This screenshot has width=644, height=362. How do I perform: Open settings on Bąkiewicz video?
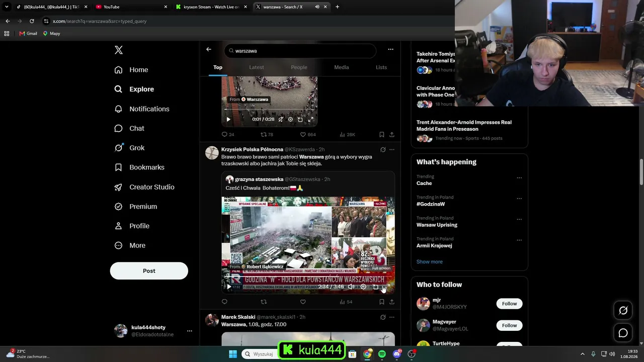pyautogui.click(x=363, y=287)
